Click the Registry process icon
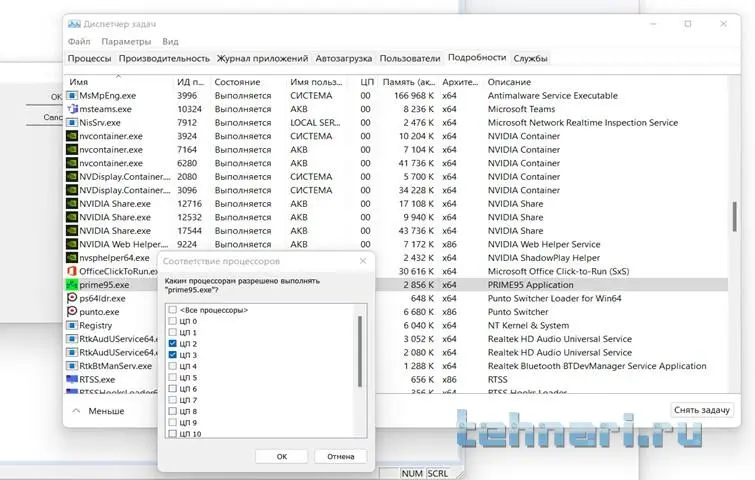Screen dimensions: 755x480 pyautogui.click(x=72, y=325)
